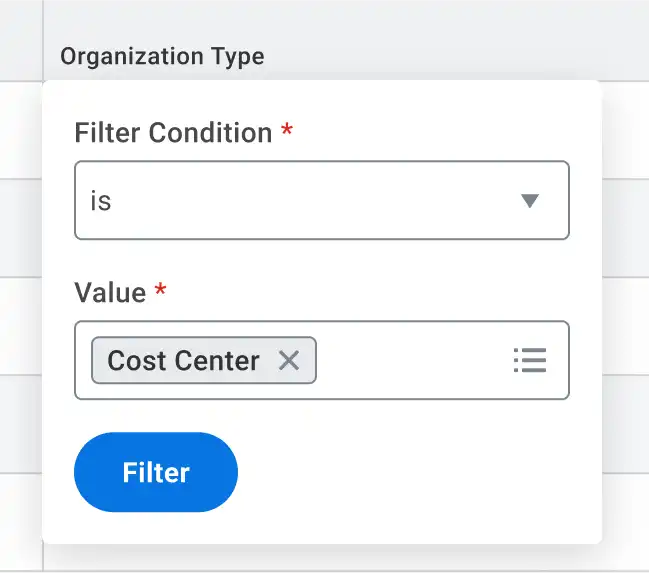
Task: Click the red asterisk beside Filter Condition
Action: click(x=287, y=132)
